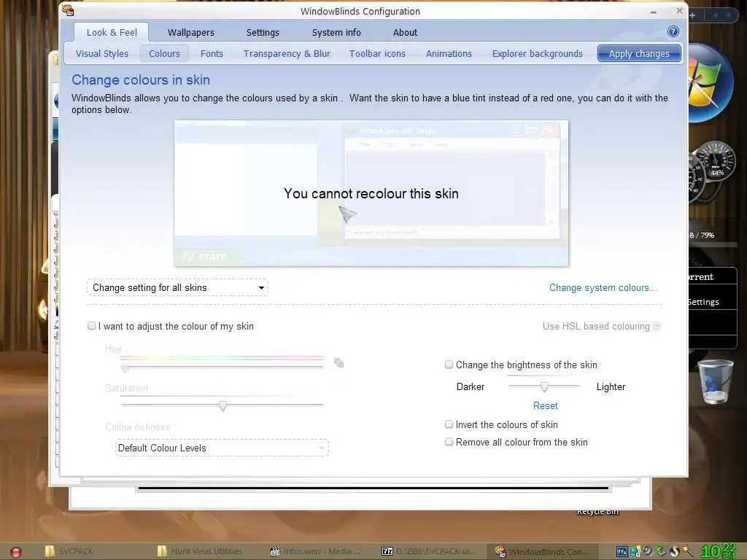Open the Animations sub-tab
Viewport: 747px width, 560px height.
(449, 54)
